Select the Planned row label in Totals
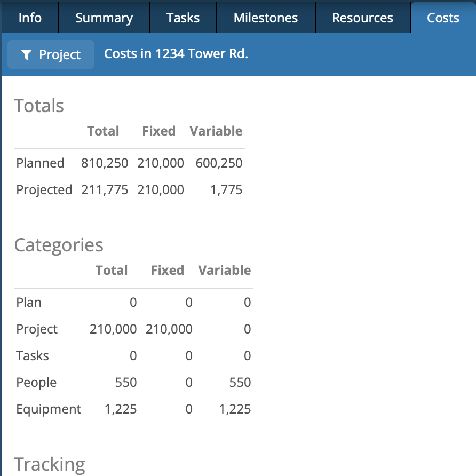This screenshot has height=476, width=476. point(40,163)
